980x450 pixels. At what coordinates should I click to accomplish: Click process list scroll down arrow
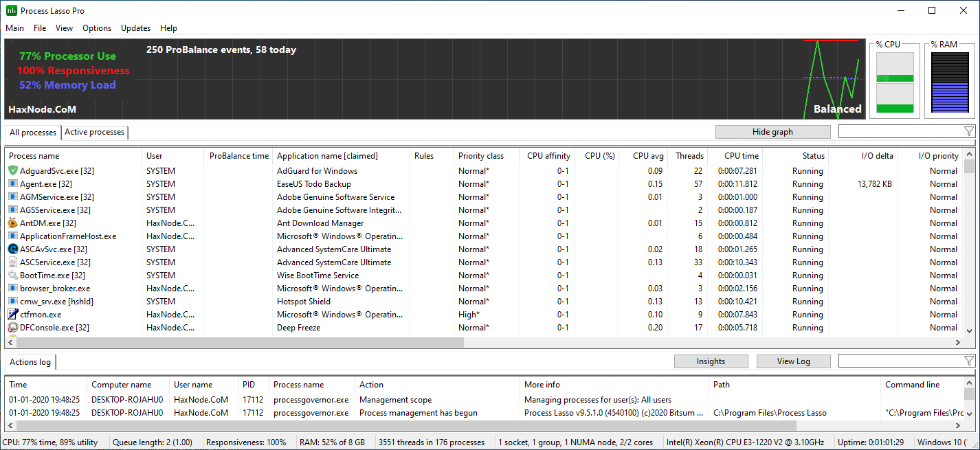tap(969, 330)
